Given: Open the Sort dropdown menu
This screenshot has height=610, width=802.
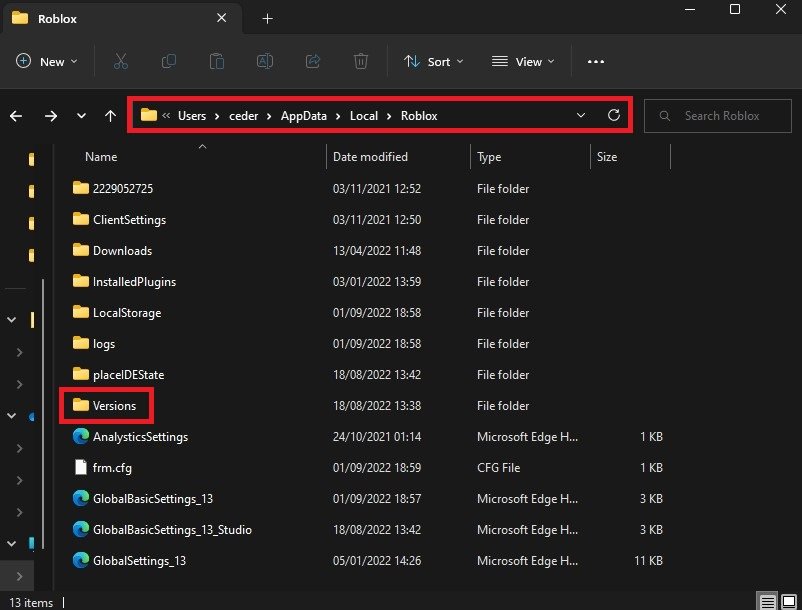Looking at the screenshot, I should click(434, 61).
